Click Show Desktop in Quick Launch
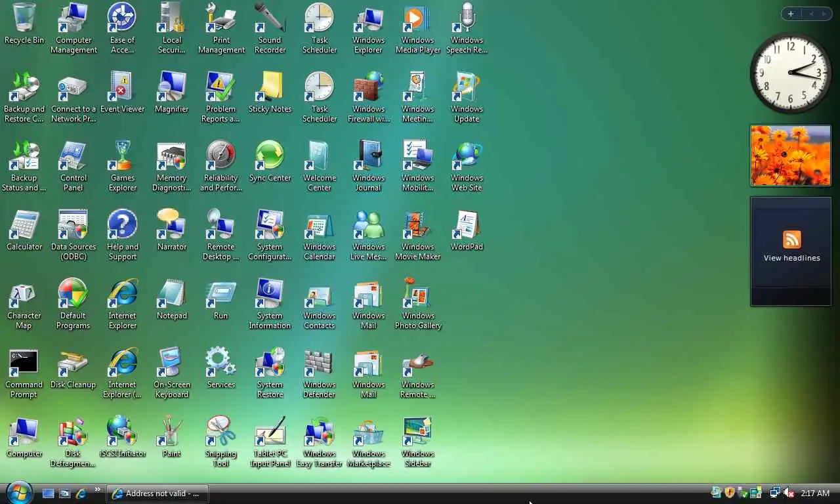840x504 pixels. [x=48, y=493]
